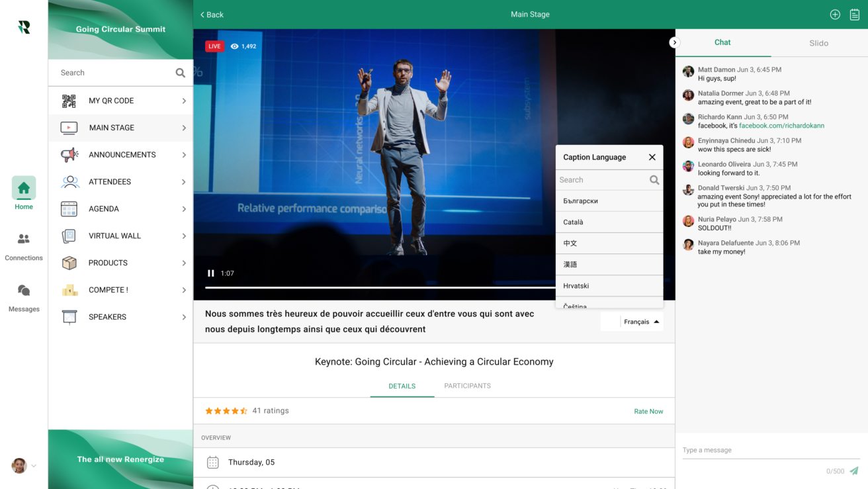Click the LIVE badge on video
Image resolution: width=868 pixels, height=489 pixels.
[x=214, y=46]
